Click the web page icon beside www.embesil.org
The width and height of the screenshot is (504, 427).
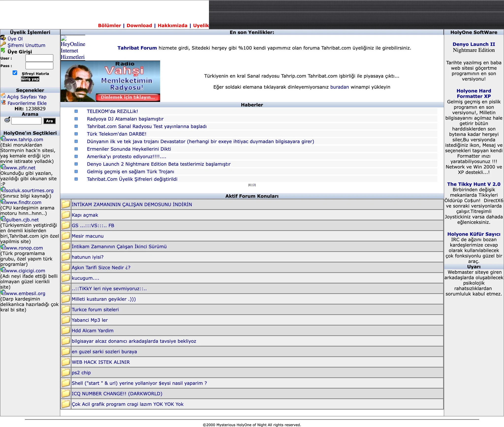pos(3,293)
